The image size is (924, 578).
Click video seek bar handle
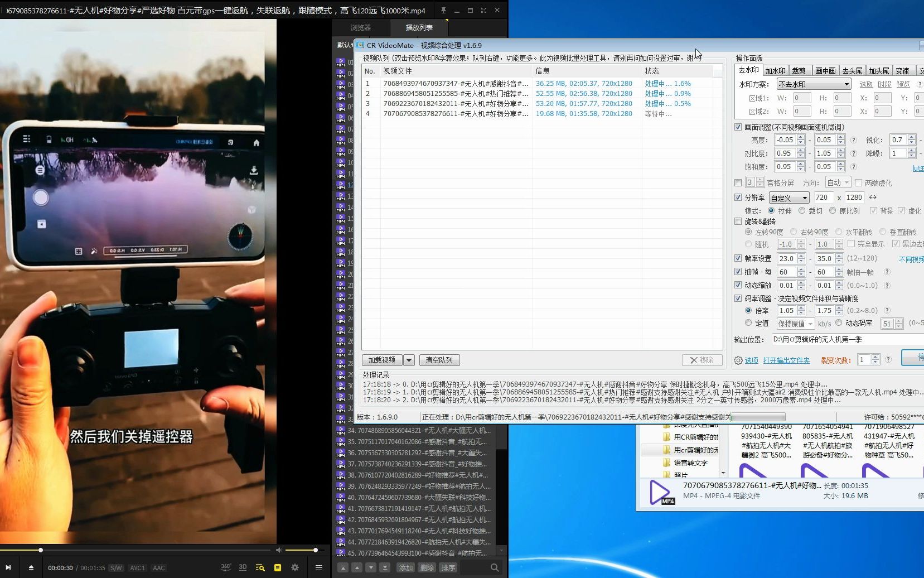(40, 550)
